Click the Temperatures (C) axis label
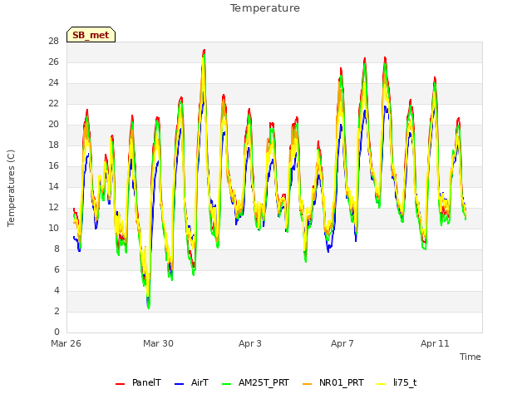The height and width of the screenshot is (399, 532). tap(11, 188)
